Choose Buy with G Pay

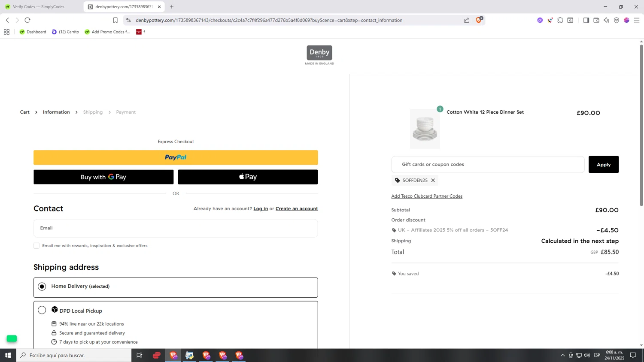103,177
